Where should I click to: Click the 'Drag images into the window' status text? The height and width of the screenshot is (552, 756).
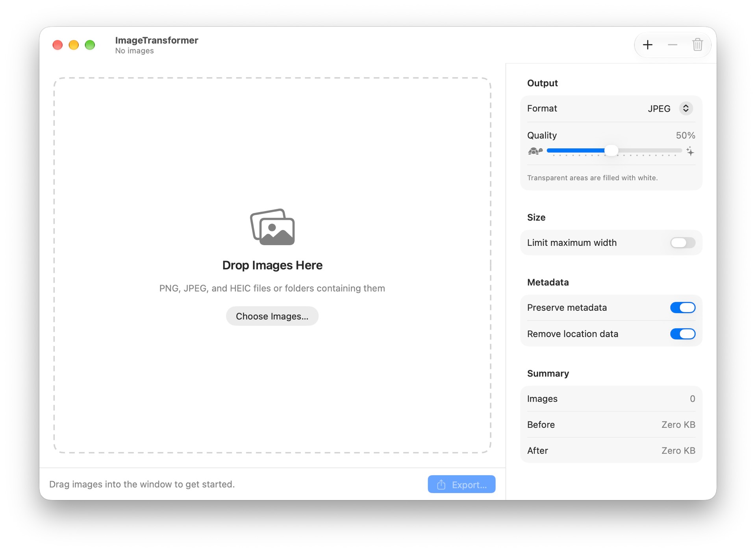tap(142, 484)
